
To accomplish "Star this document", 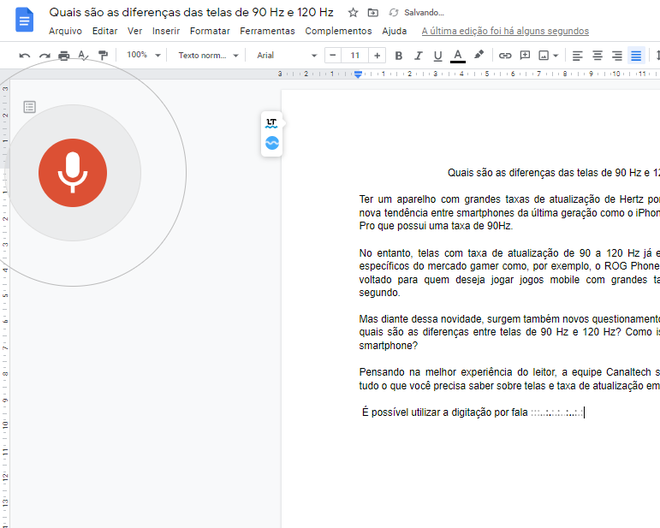I will [353, 13].
